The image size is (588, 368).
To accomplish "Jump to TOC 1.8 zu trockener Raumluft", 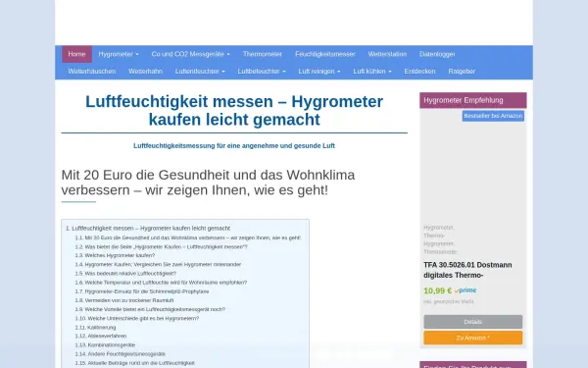I will click(x=124, y=300).
